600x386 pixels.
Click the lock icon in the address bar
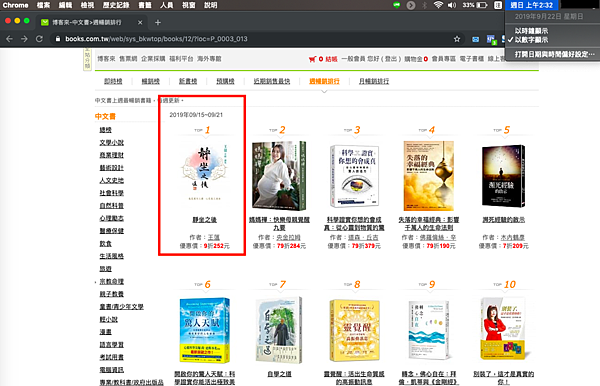(x=58, y=39)
